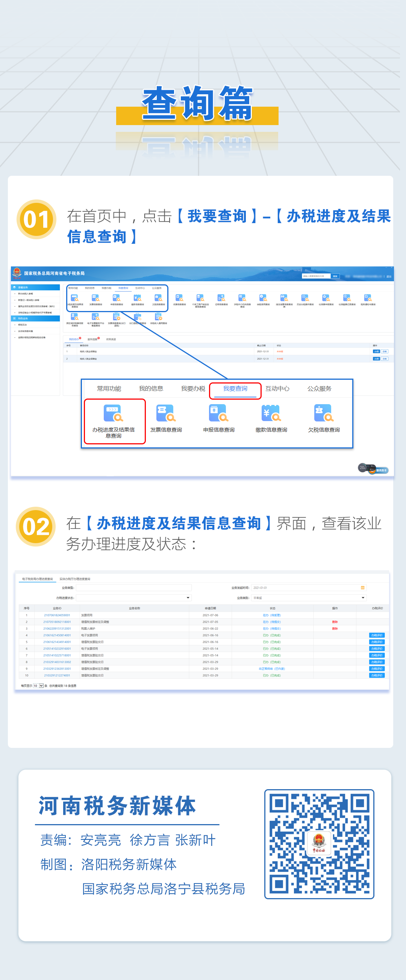Open the 纳税信用查询 icon
This screenshot has height=980, width=406.
point(263,298)
